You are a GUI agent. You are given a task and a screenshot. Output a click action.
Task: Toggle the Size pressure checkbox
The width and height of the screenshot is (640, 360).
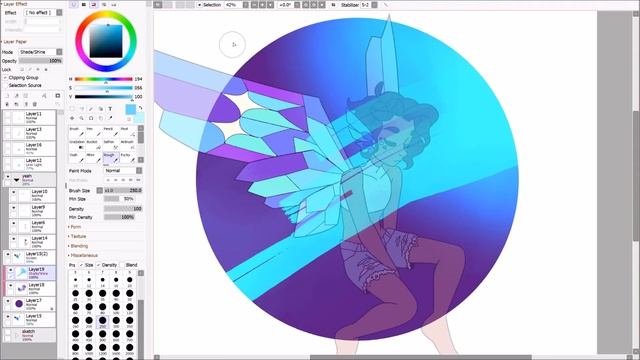[x=81, y=265]
